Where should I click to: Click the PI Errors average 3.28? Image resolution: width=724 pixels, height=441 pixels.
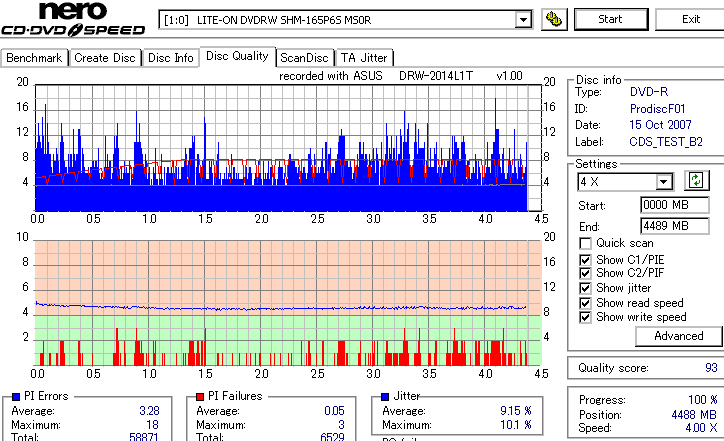coord(149,411)
